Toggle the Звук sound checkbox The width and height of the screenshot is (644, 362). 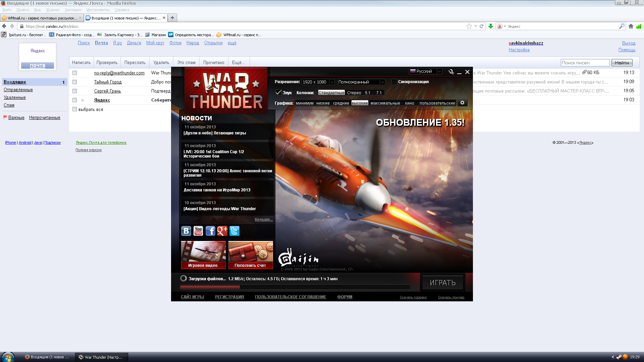278,93
